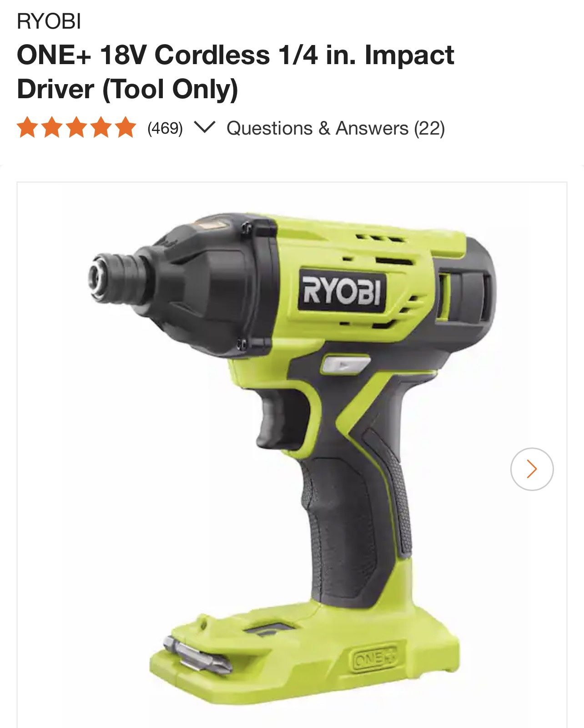Screen dimensions: 584x728
Task: Open the (469) reviews count
Action: (x=165, y=128)
